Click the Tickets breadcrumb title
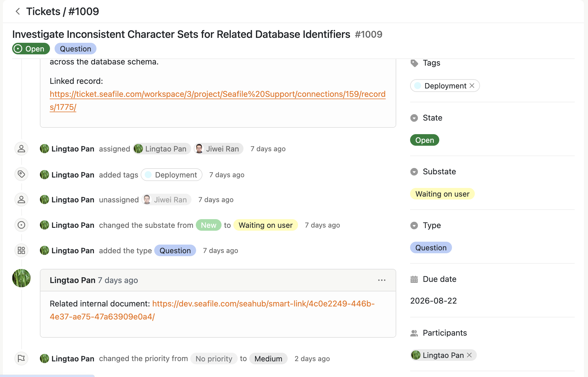The image size is (588, 377). point(43,12)
